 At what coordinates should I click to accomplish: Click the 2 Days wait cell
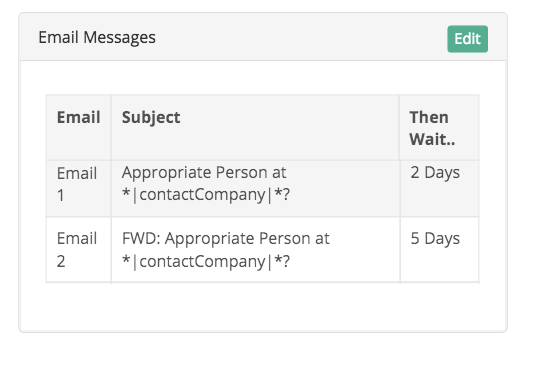coord(435,173)
